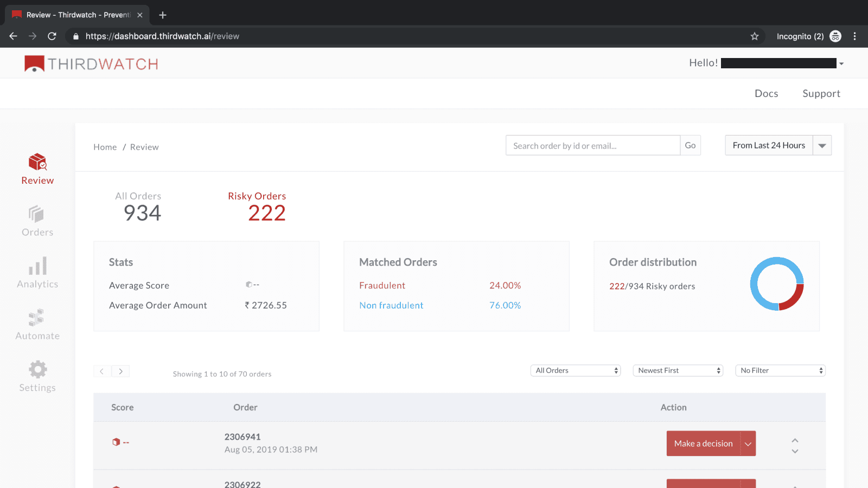The width and height of the screenshot is (868, 488).
Task: Open the All Orders filter dropdown
Action: pos(575,370)
